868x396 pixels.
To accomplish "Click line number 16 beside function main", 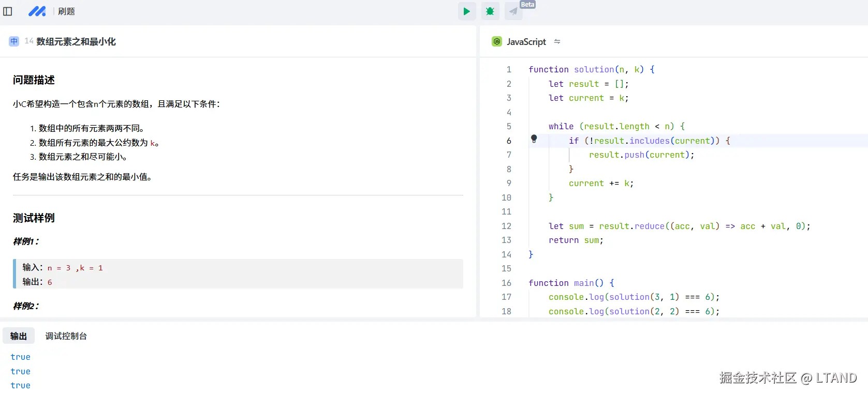I will tap(506, 283).
